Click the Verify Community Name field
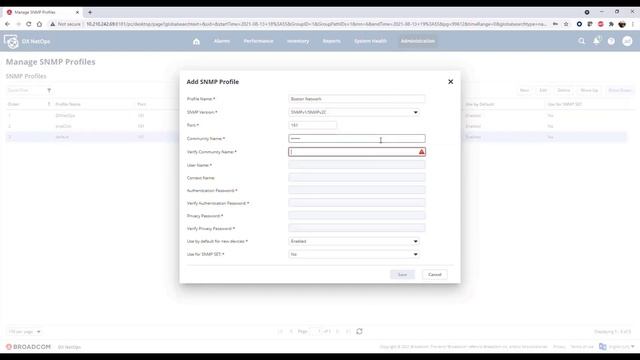 [357, 152]
